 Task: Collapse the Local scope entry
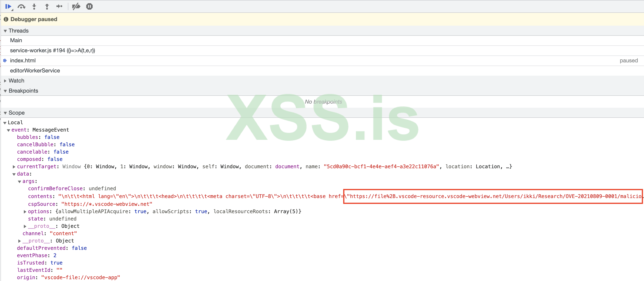(x=5, y=122)
